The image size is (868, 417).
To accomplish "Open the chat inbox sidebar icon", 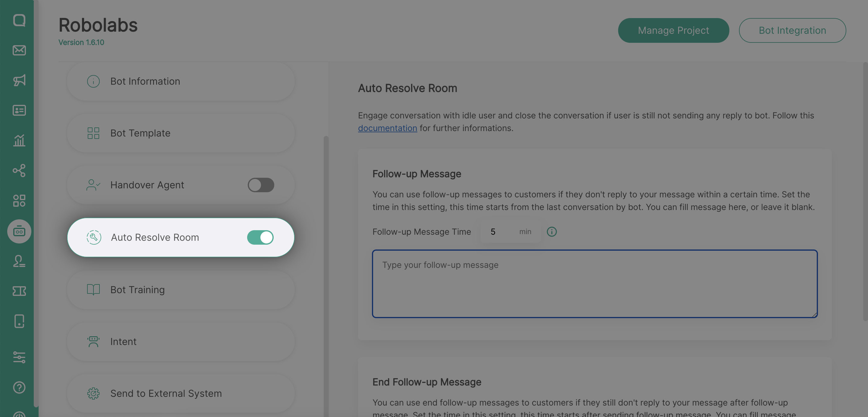I will tap(19, 20).
